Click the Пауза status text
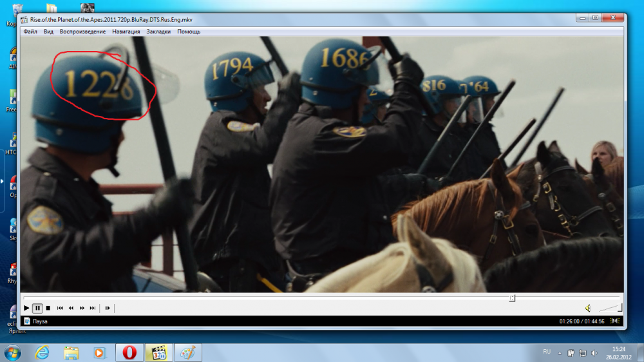The image size is (644, 362). [x=40, y=321]
